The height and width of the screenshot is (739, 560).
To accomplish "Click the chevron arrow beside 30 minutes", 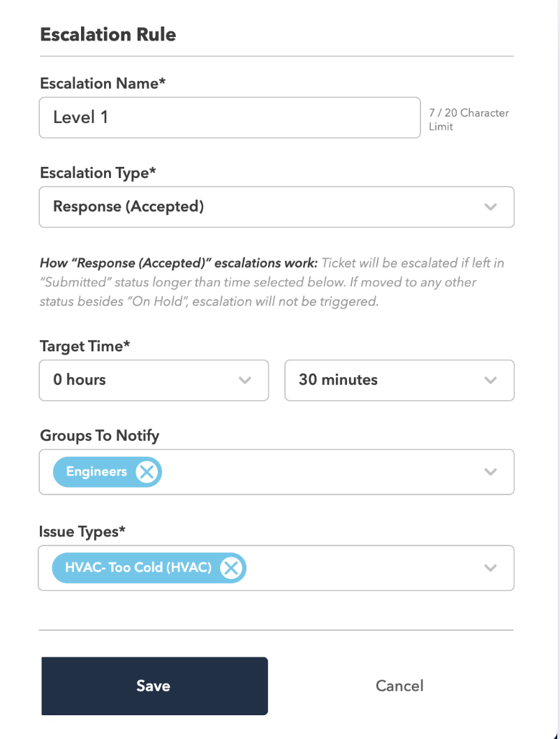I will 490,380.
